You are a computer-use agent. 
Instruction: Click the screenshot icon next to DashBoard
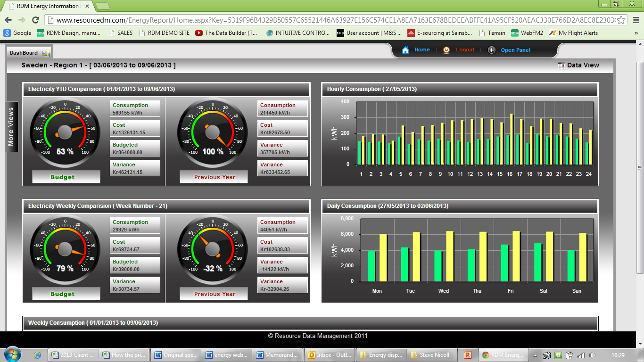45,53
